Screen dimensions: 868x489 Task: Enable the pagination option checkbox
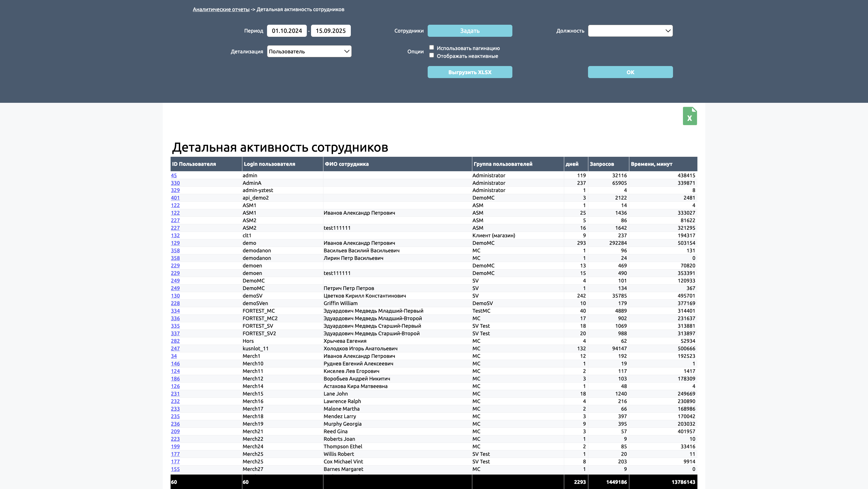click(431, 48)
